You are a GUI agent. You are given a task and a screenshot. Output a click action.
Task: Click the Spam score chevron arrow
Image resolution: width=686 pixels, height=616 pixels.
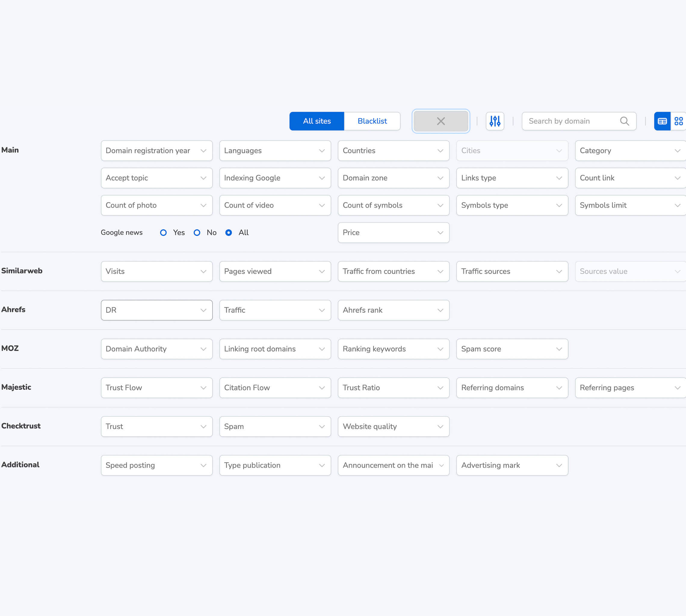tap(558, 349)
